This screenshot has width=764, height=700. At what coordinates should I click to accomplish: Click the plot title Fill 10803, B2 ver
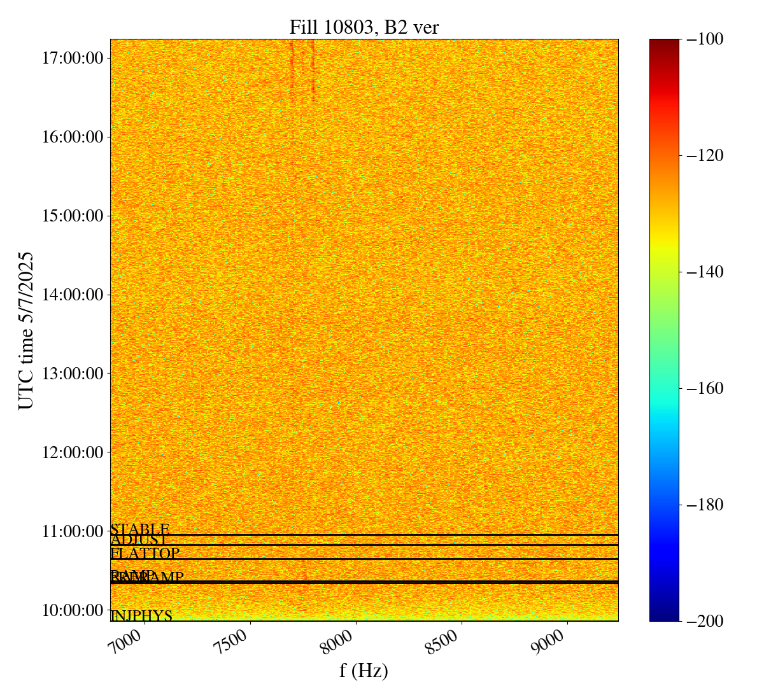tap(364, 27)
